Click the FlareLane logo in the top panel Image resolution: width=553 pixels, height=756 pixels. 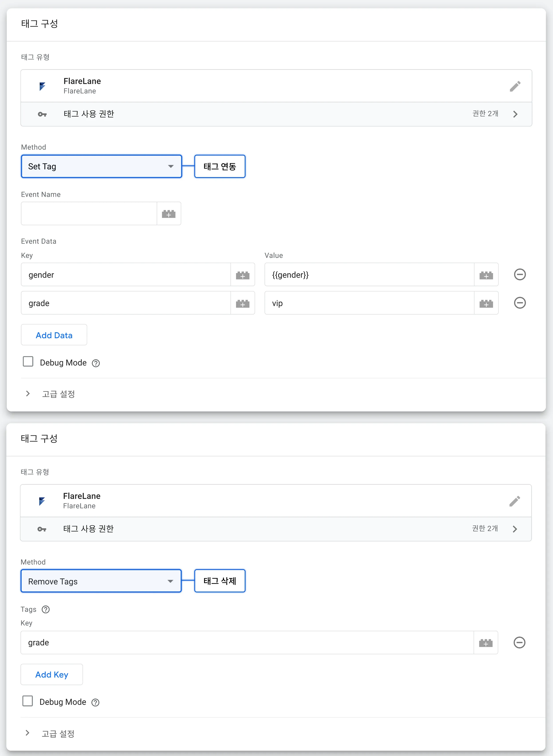click(x=42, y=86)
